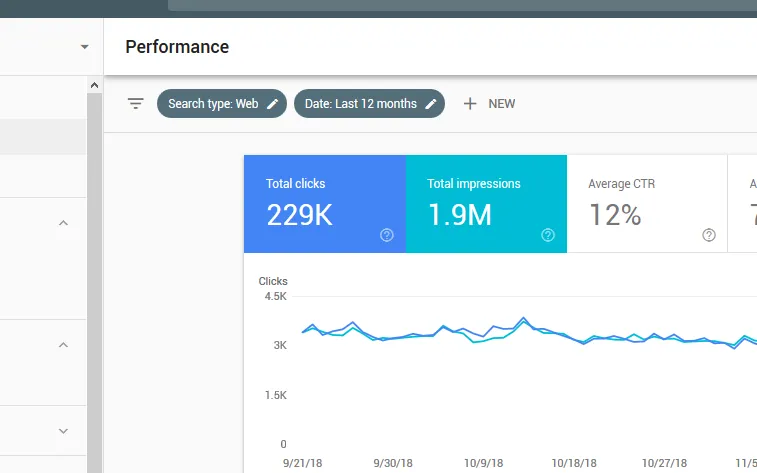Viewport: 757px width, 473px height.
Task: Open the filter list icon
Action: pyautogui.click(x=136, y=103)
